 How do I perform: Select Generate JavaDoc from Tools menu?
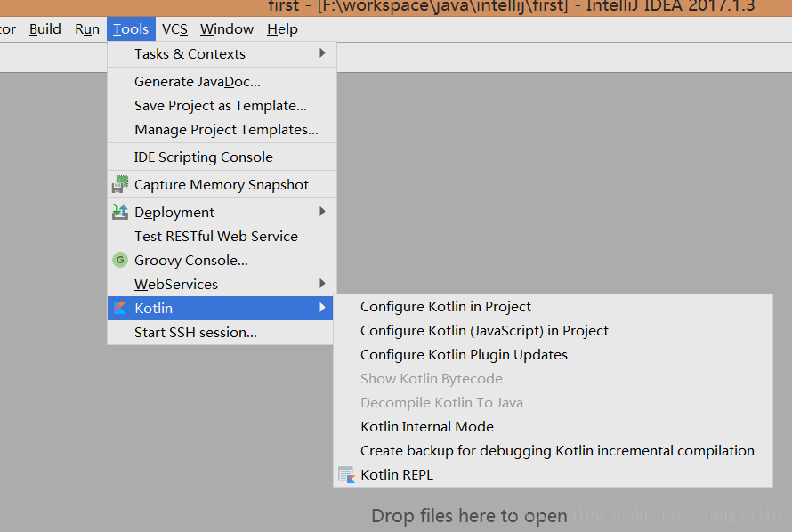point(198,82)
